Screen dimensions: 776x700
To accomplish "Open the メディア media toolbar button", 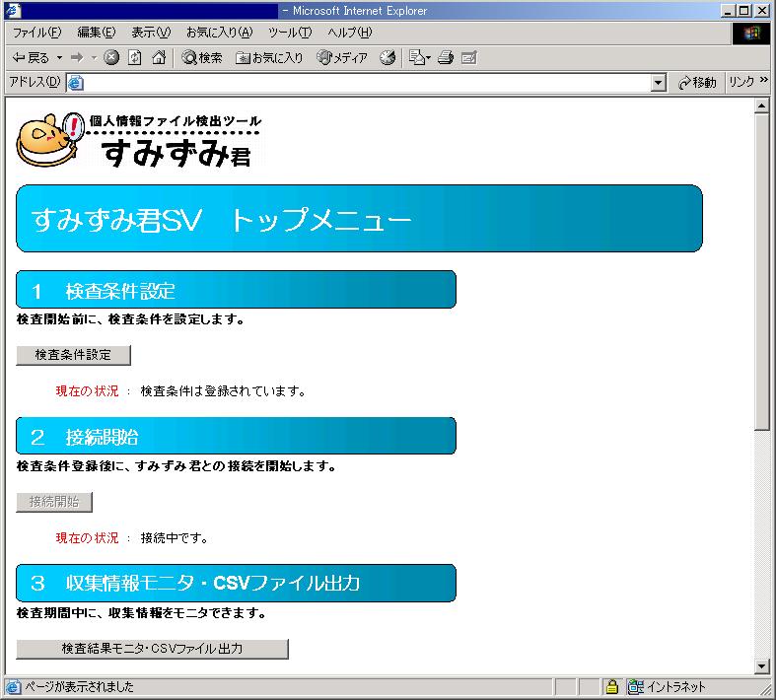I will coord(342,58).
